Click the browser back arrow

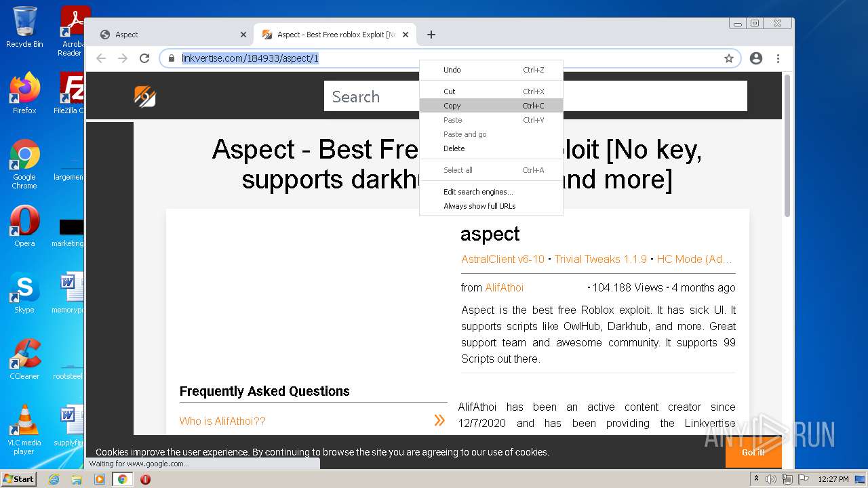[x=101, y=58]
